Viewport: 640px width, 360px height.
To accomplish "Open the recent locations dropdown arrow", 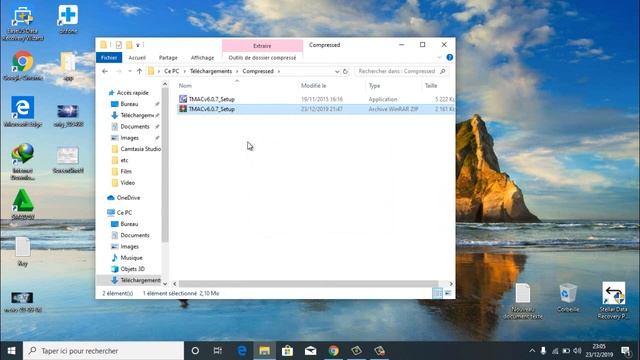I will coord(130,71).
